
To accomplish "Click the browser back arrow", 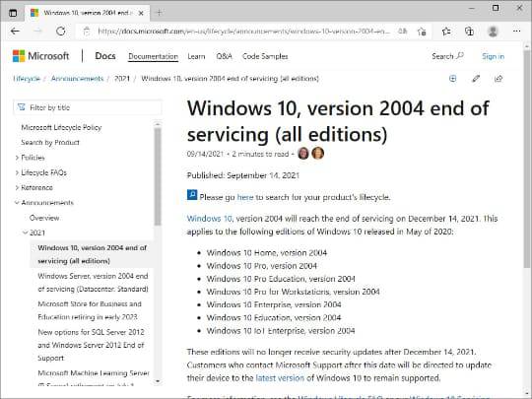I will pos(15,32).
